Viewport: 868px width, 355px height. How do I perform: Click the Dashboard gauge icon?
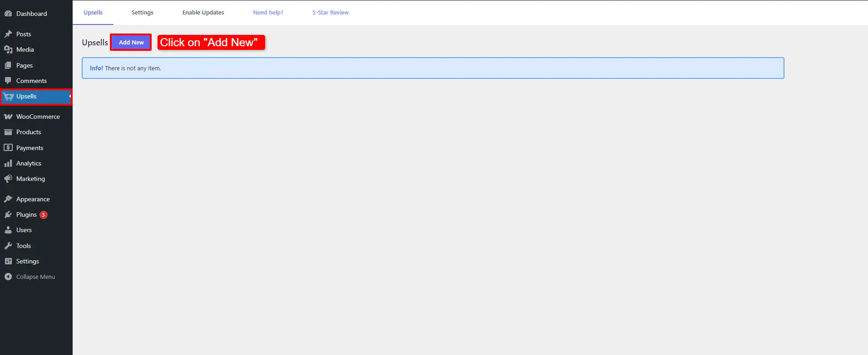click(x=8, y=14)
